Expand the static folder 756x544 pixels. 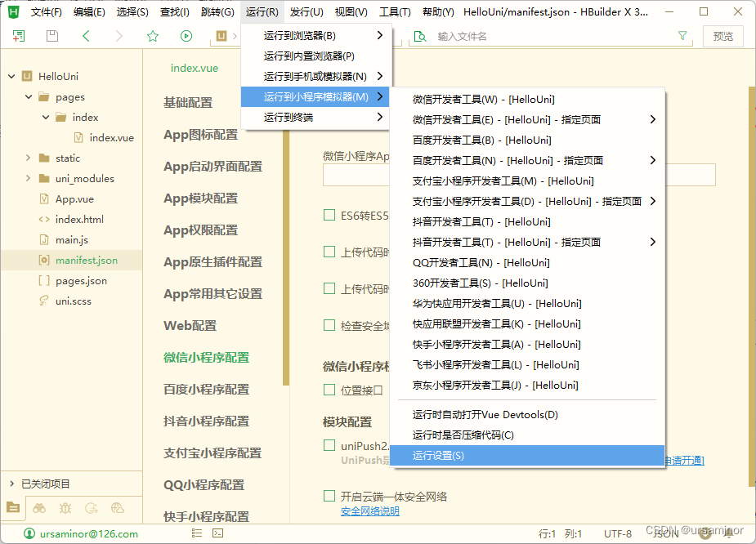click(28, 158)
